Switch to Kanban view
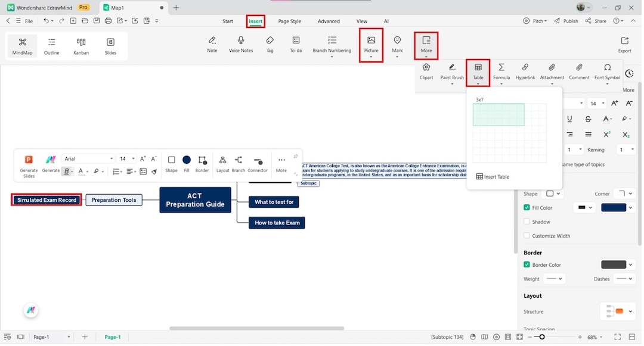 click(x=80, y=46)
